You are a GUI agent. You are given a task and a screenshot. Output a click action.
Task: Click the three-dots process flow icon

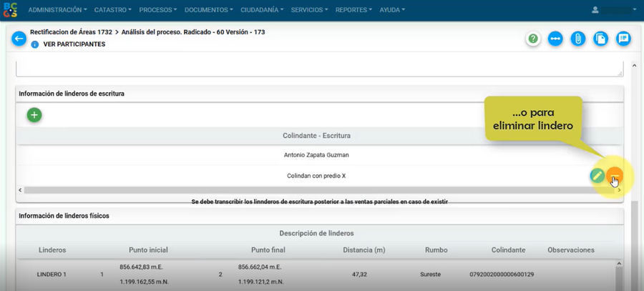(555, 39)
